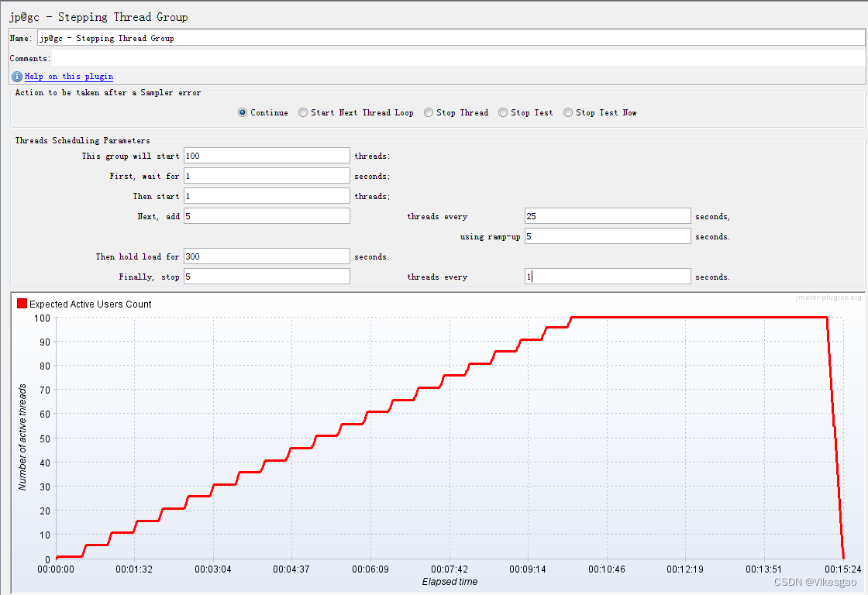868x595 pixels.
Task: Focus the 'threads every' 25 seconds field
Action: click(x=608, y=216)
